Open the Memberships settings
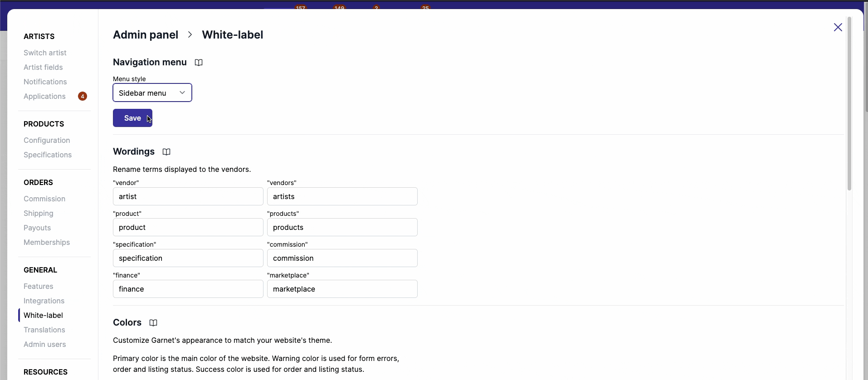Viewport: 868px width, 380px height. (46, 242)
